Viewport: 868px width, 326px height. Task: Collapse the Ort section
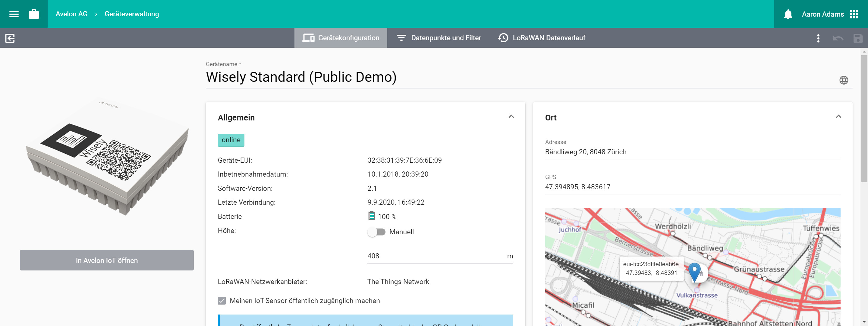[838, 117]
